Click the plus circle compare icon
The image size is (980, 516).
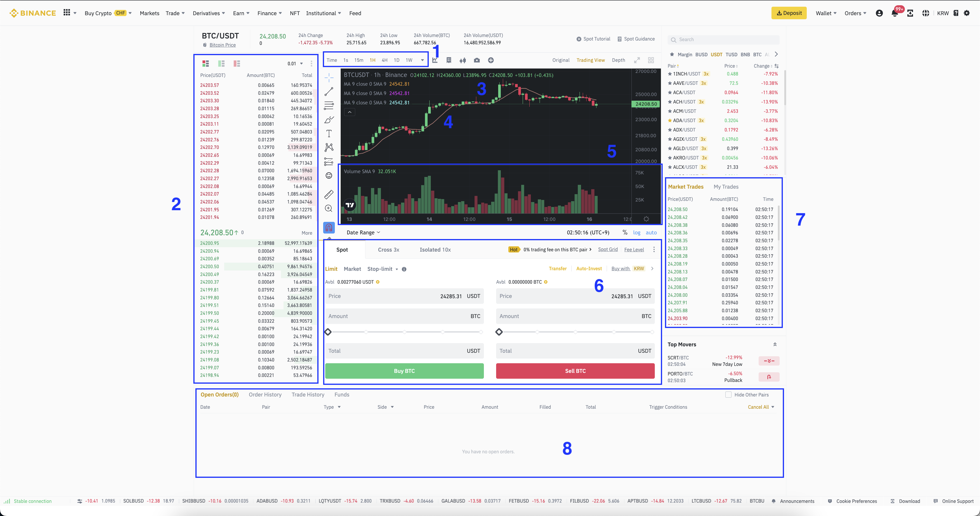(x=491, y=60)
